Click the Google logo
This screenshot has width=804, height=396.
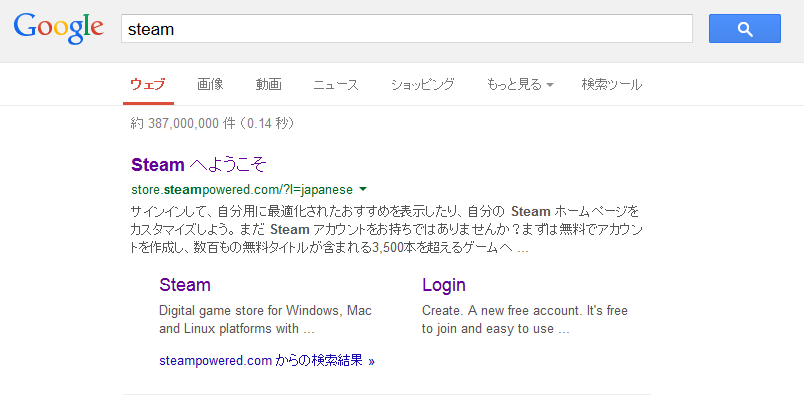(x=58, y=28)
